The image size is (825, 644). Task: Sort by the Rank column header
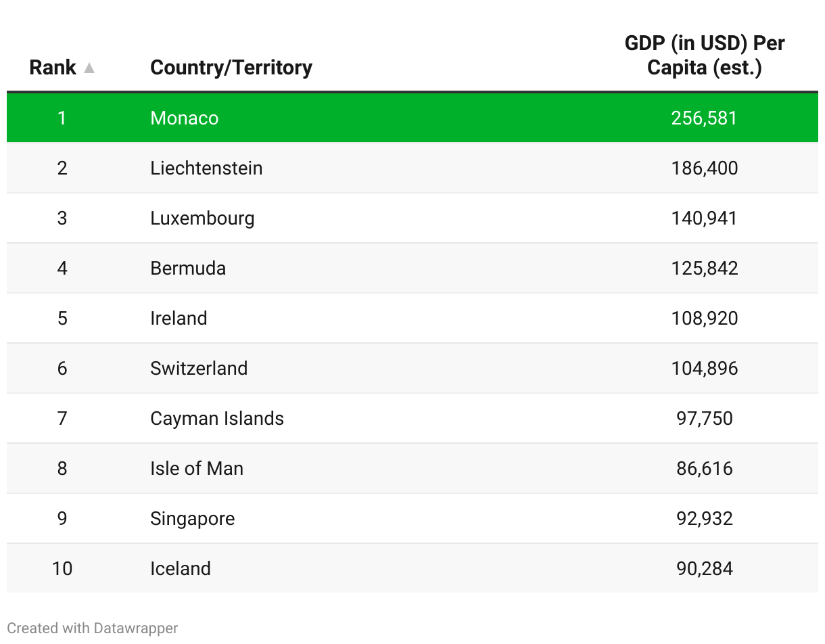point(53,68)
